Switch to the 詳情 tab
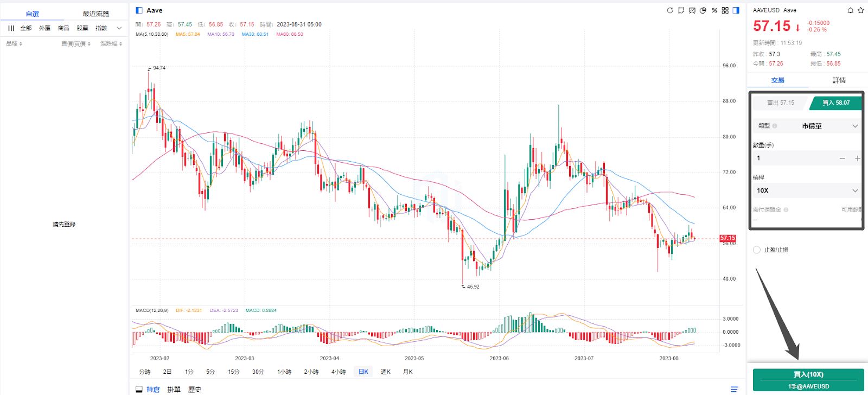868x395 pixels. [x=839, y=80]
